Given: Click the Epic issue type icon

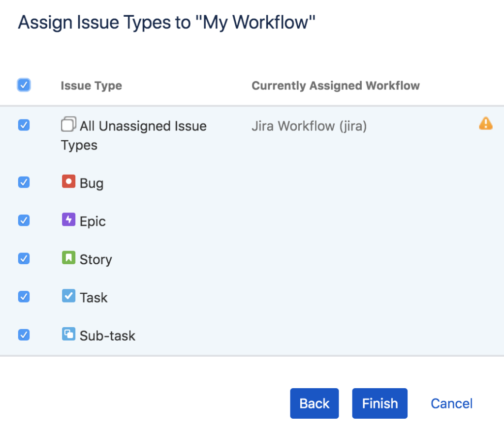Looking at the screenshot, I should (68, 220).
